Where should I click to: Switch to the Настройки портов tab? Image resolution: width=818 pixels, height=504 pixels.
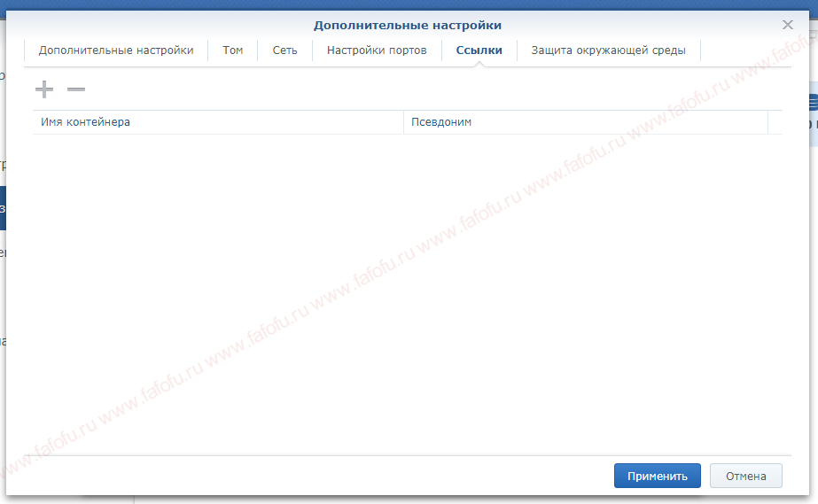377,50
